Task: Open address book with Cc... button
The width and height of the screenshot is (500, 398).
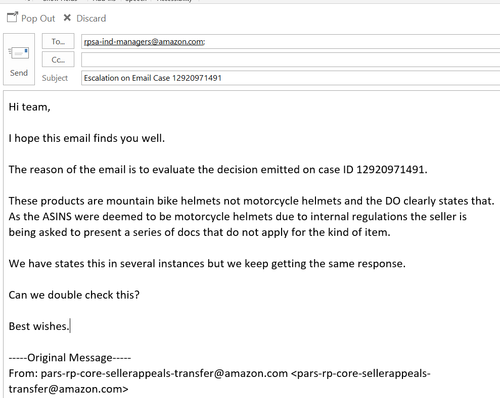Action: coord(58,60)
